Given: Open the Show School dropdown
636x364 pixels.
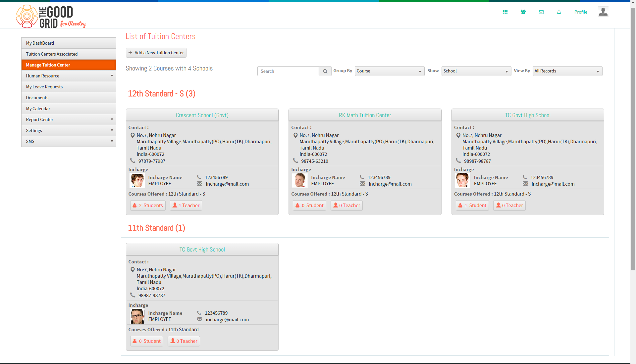Looking at the screenshot, I should click(476, 71).
